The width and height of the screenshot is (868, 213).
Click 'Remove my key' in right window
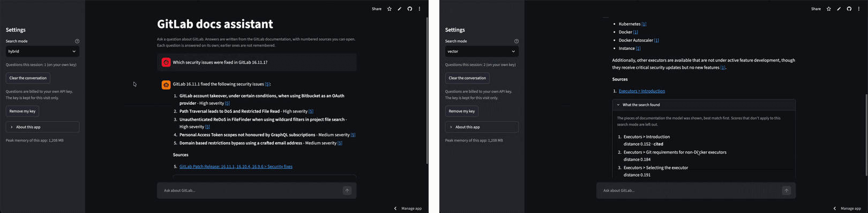click(462, 111)
